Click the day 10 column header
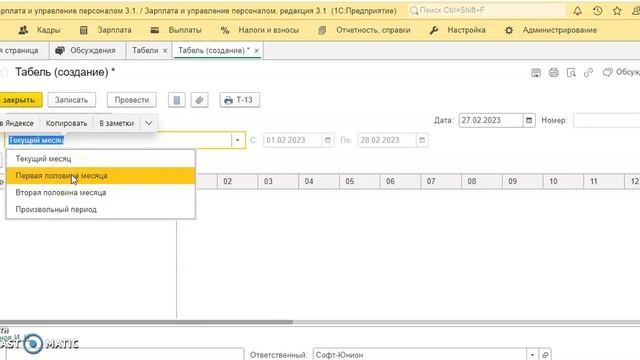This screenshot has width=640, height=360. click(563, 181)
